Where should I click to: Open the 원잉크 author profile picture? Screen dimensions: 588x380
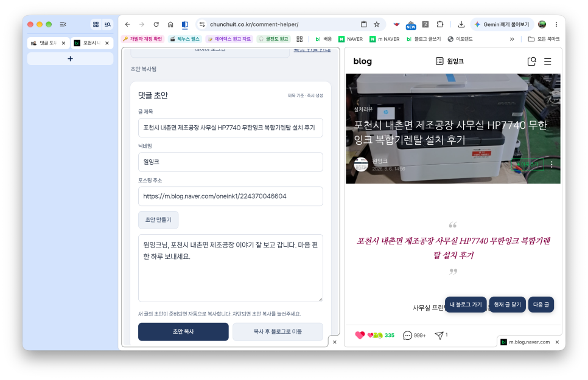pos(361,165)
